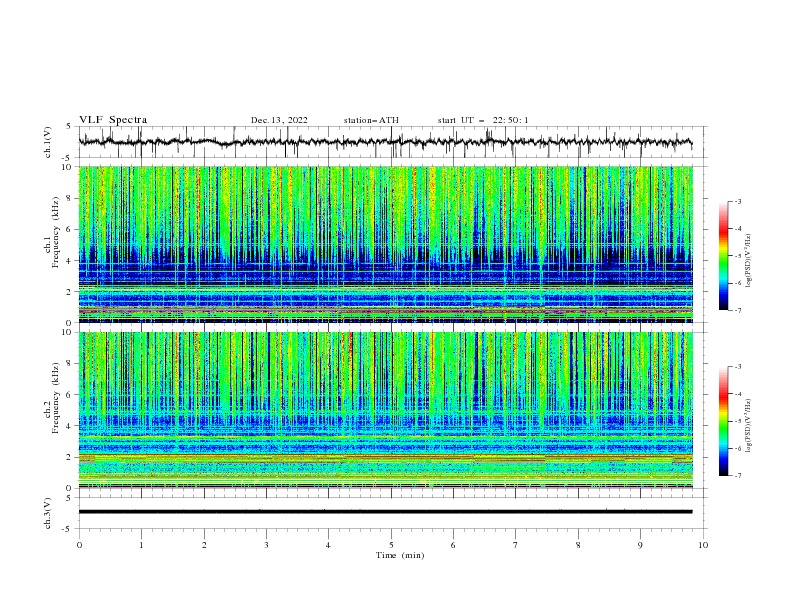
Task: Click the "ch.1 Frequency (kHz)" axis label
Action: click(x=52, y=233)
